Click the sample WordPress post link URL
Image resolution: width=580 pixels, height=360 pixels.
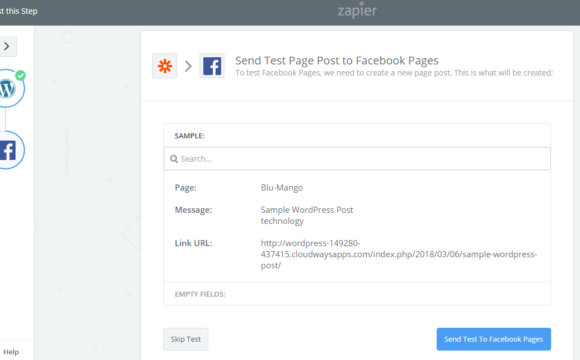pos(398,254)
